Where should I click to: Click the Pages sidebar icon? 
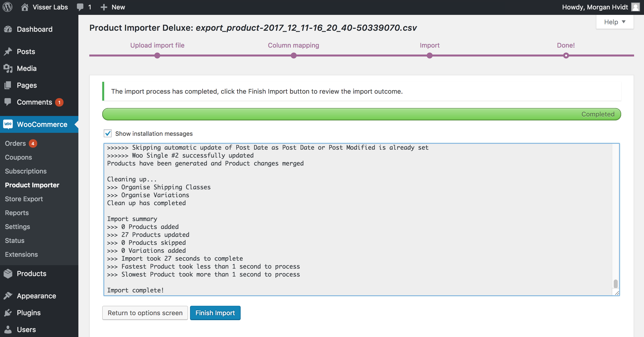click(8, 85)
